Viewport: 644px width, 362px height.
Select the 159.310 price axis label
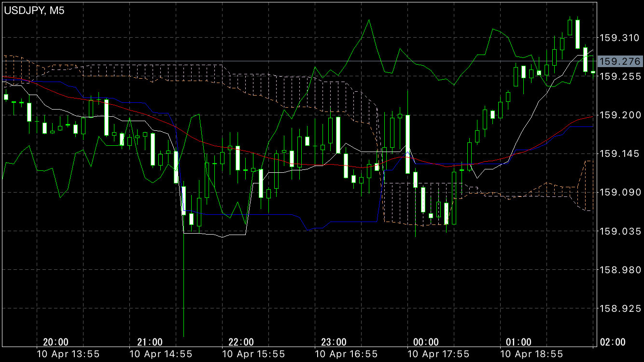[x=619, y=38]
